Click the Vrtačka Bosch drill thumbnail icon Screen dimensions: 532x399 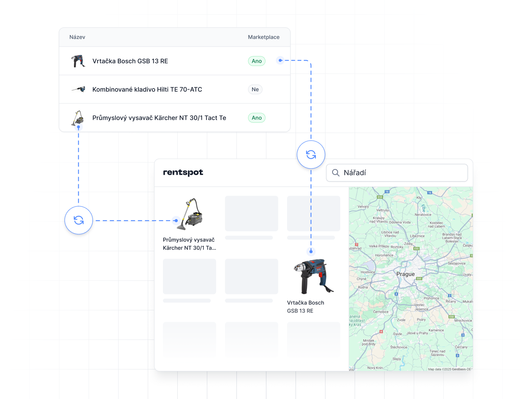click(x=78, y=61)
